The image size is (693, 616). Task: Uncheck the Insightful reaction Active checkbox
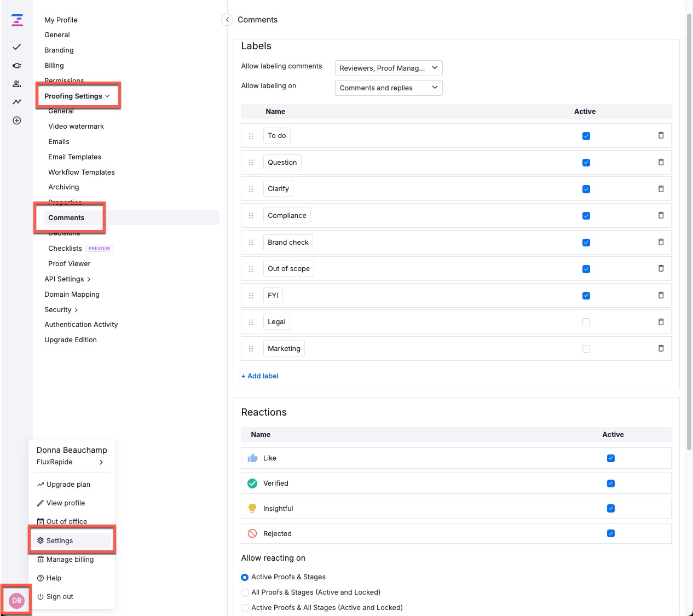[611, 509]
